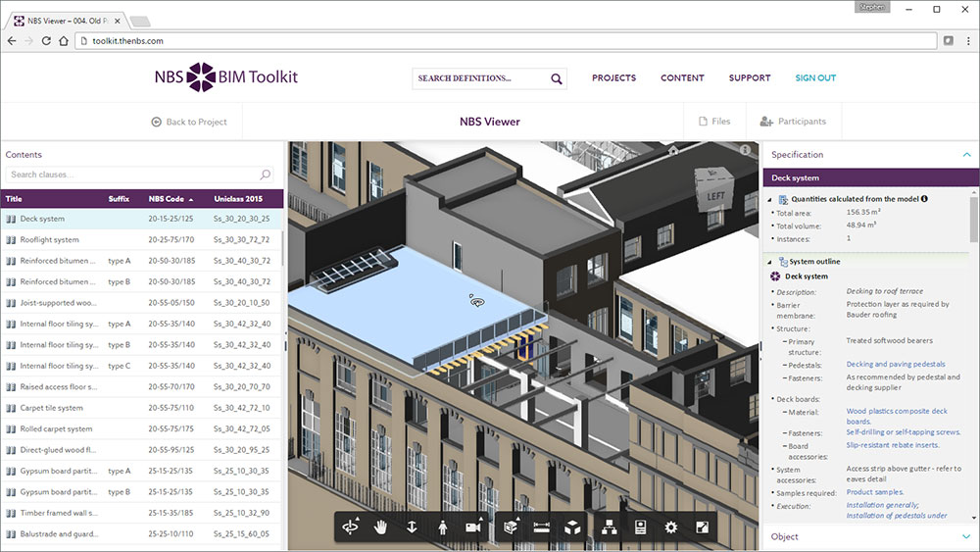Navigate back in browser

point(12,40)
